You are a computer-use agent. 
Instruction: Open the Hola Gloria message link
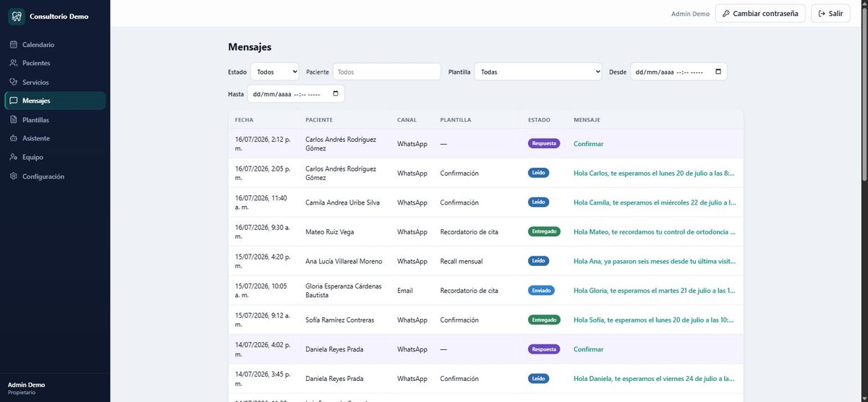[x=655, y=291]
